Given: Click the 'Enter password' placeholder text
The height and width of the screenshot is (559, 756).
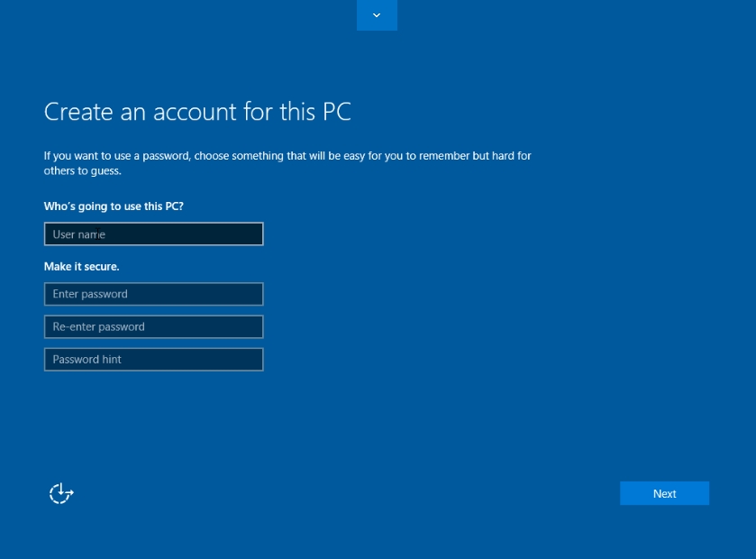Looking at the screenshot, I should click(x=90, y=294).
